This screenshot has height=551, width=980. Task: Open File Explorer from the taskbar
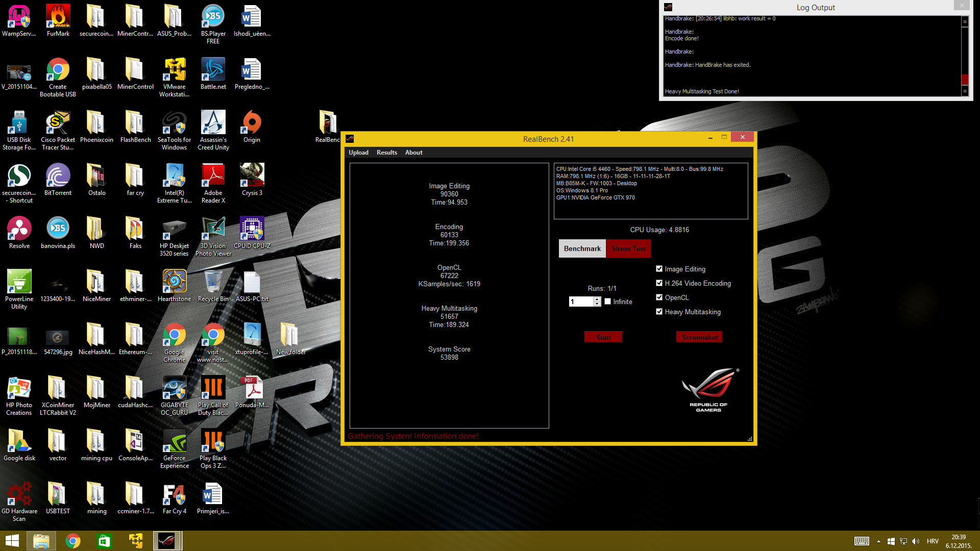click(41, 541)
